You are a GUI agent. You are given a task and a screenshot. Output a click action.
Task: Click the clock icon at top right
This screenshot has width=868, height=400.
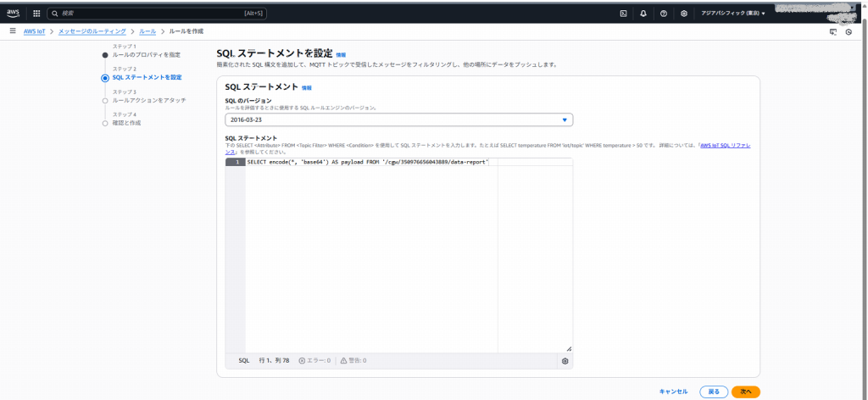coord(849,32)
